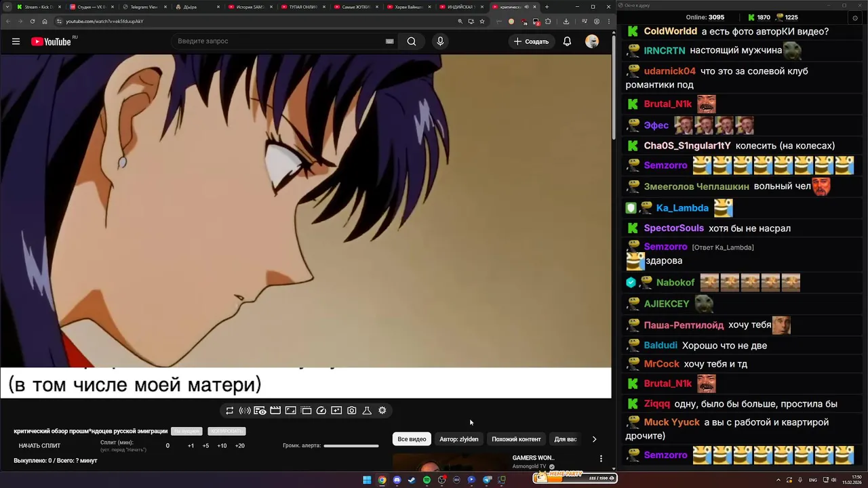Select the Все видео filter chip
The height and width of the screenshot is (488, 868).
tap(412, 439)
